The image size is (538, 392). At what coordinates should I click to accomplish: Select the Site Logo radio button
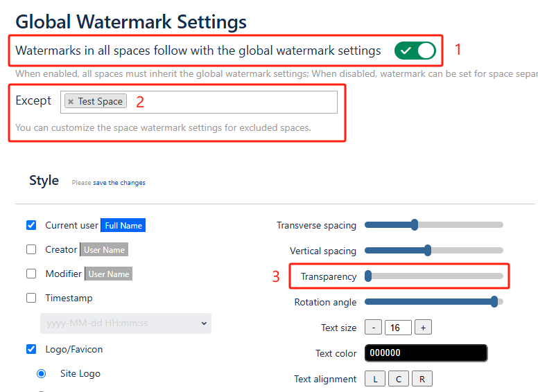42,373
